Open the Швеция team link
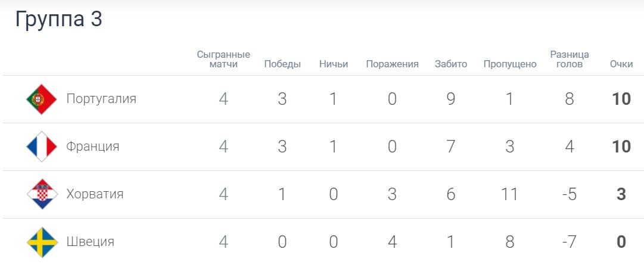644x274 pixels. click(90, 242)
